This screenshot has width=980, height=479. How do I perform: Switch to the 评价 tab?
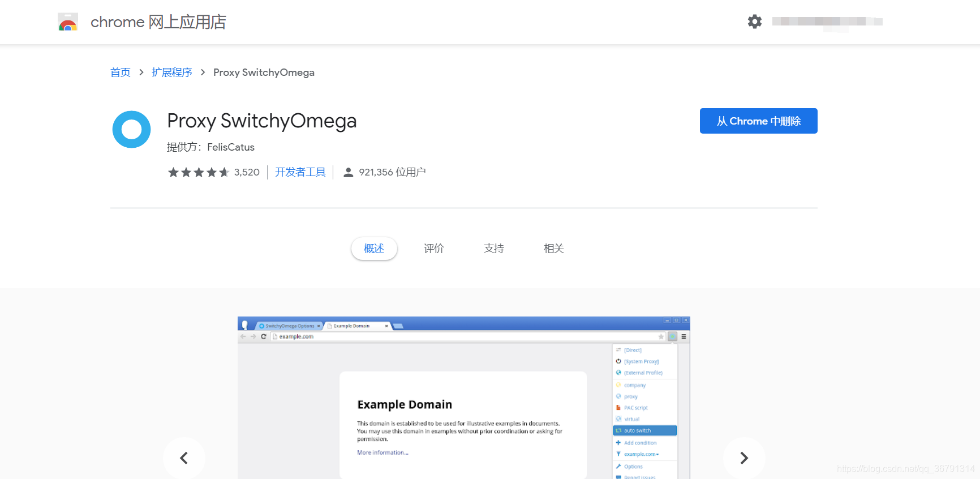434,249
